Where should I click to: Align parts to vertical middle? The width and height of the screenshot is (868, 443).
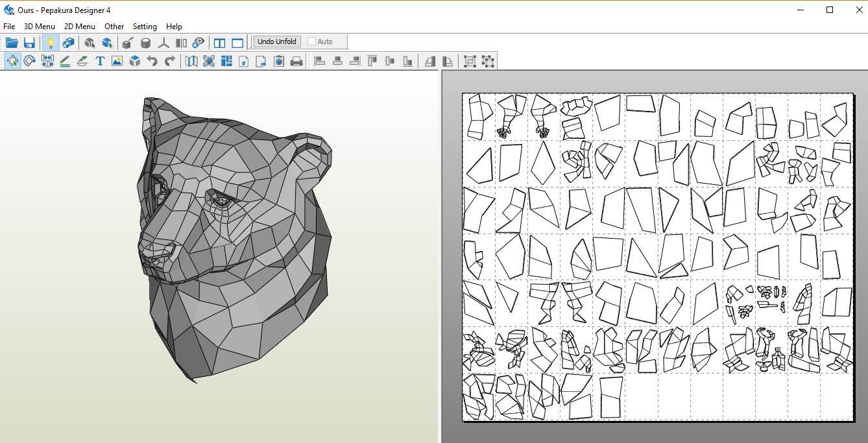coord(390,61)
